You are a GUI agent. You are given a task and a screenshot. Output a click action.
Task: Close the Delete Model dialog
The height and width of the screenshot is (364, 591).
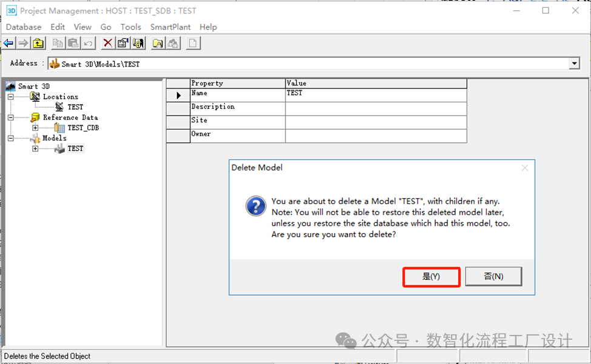[x=525, y=168]
